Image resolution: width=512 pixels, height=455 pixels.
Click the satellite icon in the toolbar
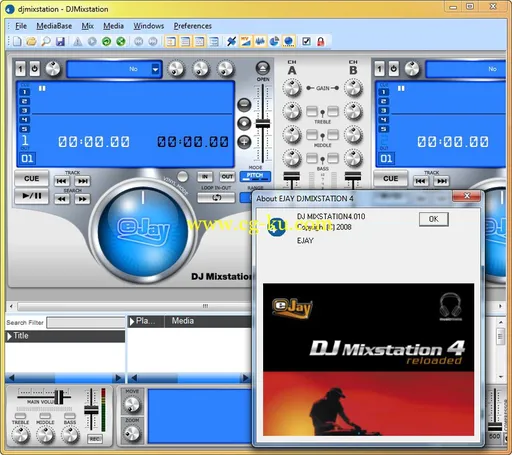[x=231, y=41]
